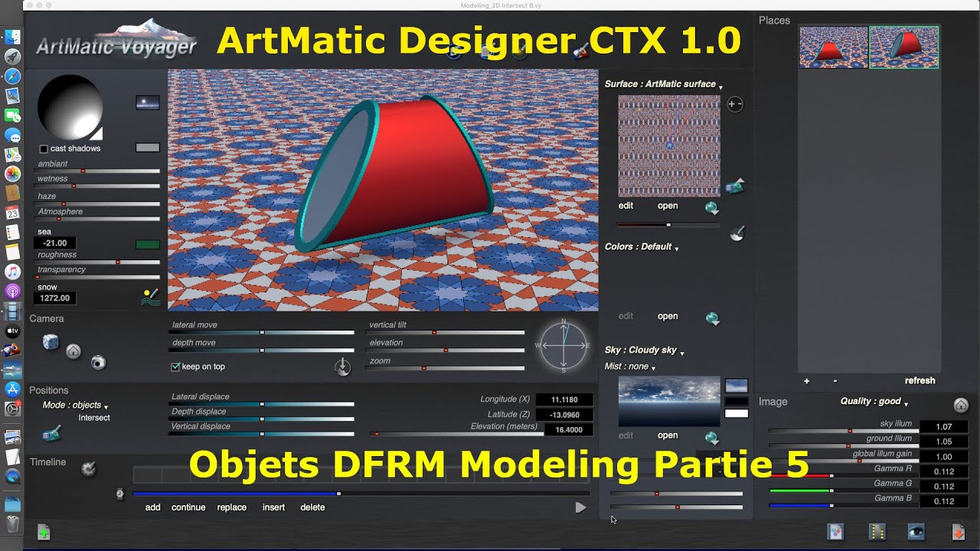
Task: Click the eye preview icon at bottom right
Action: pos(916,532)
